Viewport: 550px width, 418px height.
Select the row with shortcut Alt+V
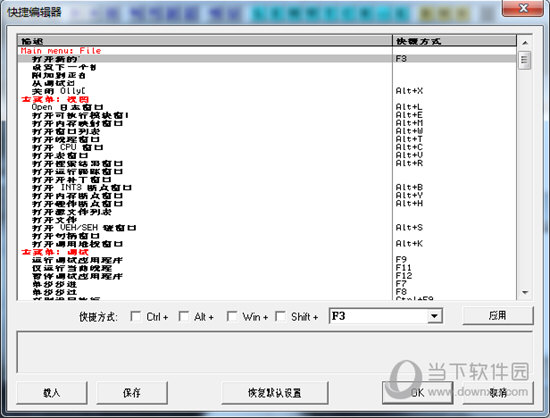point(267,156)
